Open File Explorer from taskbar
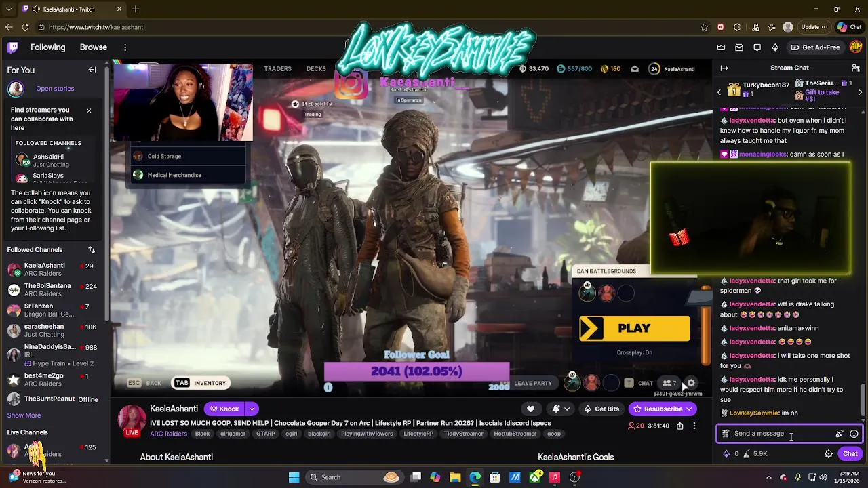868x488 pixels. [x=455, y=477]
